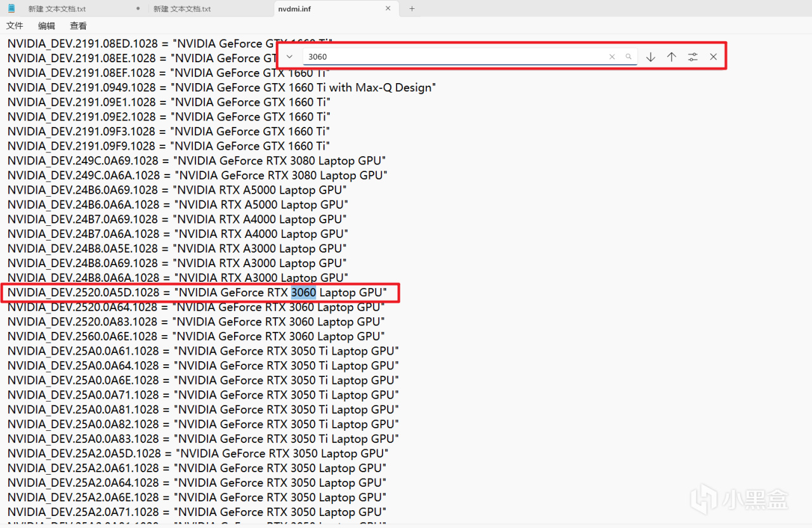Close the find bar
The width and height of the screenshot is (812, 528).
pyautogui.click(x=714, y=56)
